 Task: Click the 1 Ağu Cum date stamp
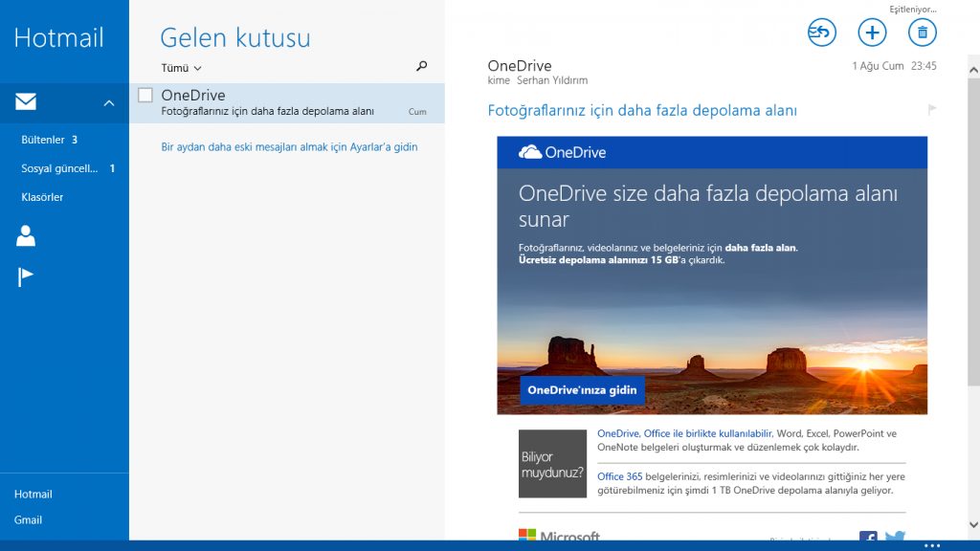(878, 66)
